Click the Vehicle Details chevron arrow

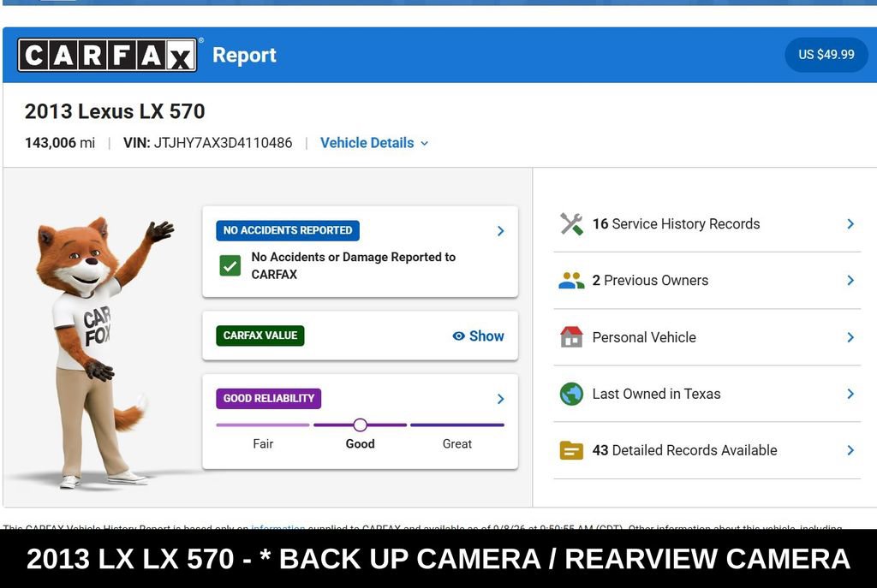(425, 144)
